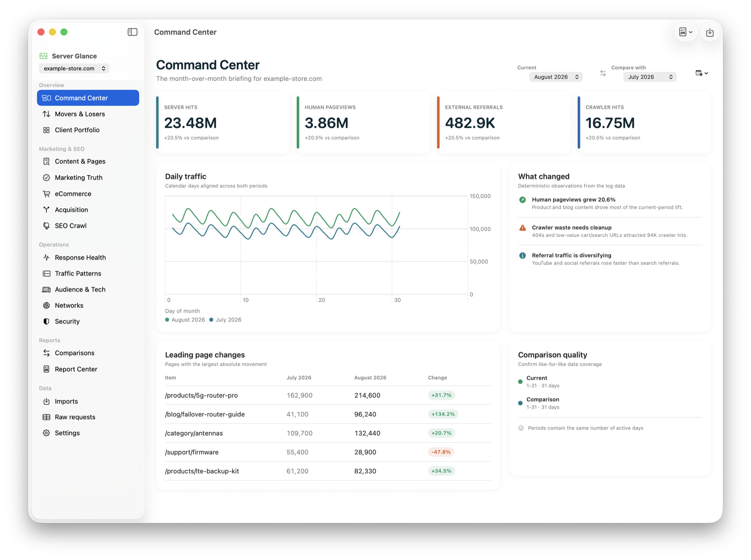Click the Comparisons arrows icon
751x560 pixels.
click(x=46, y=353)
